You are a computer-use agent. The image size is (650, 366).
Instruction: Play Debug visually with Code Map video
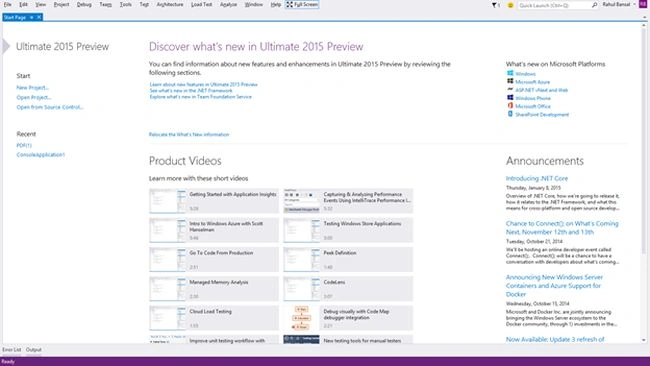348,318
